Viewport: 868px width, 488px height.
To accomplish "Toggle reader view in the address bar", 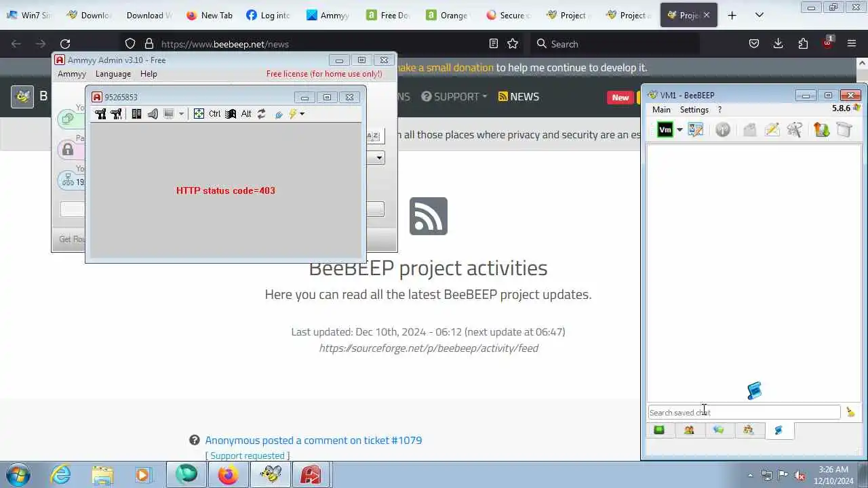I will point(494,44).
